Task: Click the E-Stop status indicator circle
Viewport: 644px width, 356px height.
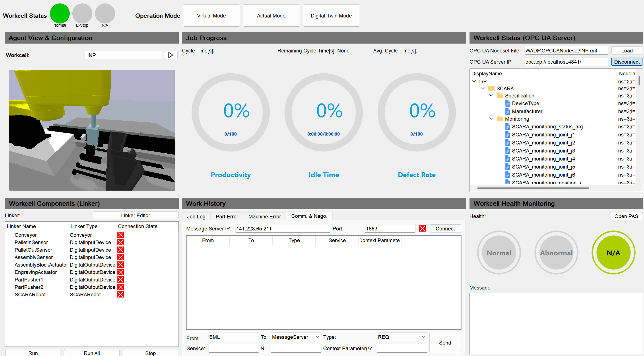Action: 82,13
